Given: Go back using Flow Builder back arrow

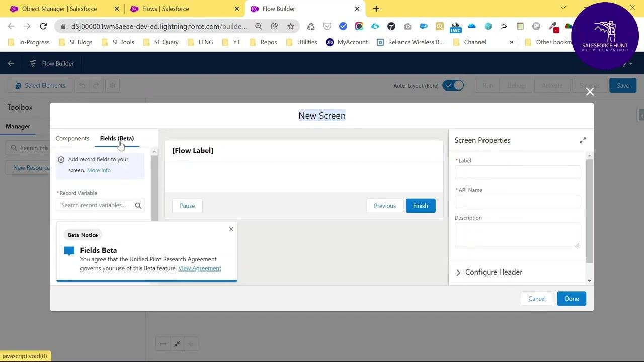Looking at the screenshot, I should click(x=11, y=63).
